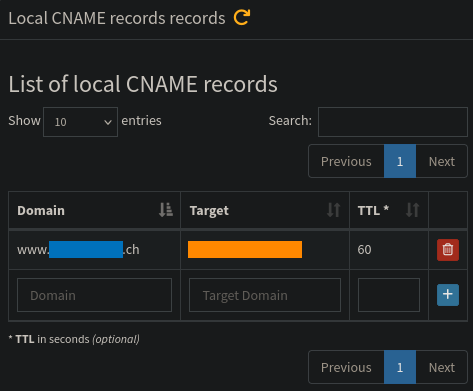Click the new Domain input field
Image resolution: width=473 pixels, height=391 pixels.
(94, 295)
